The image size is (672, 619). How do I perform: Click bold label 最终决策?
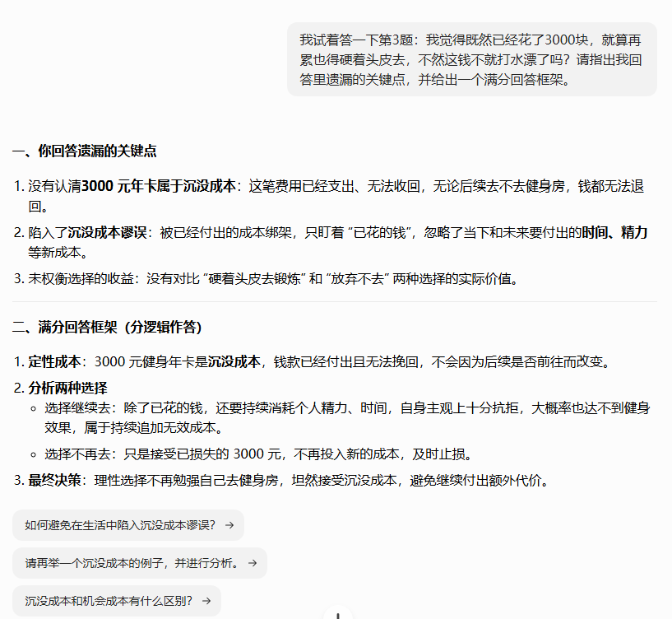[54, 480]
